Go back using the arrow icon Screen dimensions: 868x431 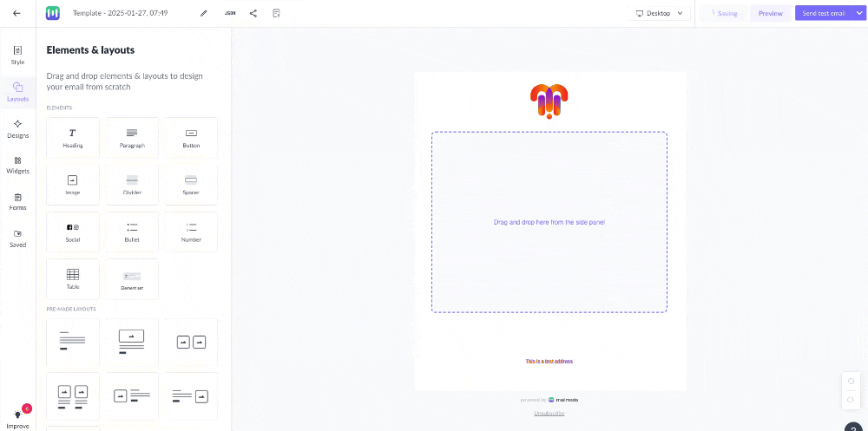point(16,13)
